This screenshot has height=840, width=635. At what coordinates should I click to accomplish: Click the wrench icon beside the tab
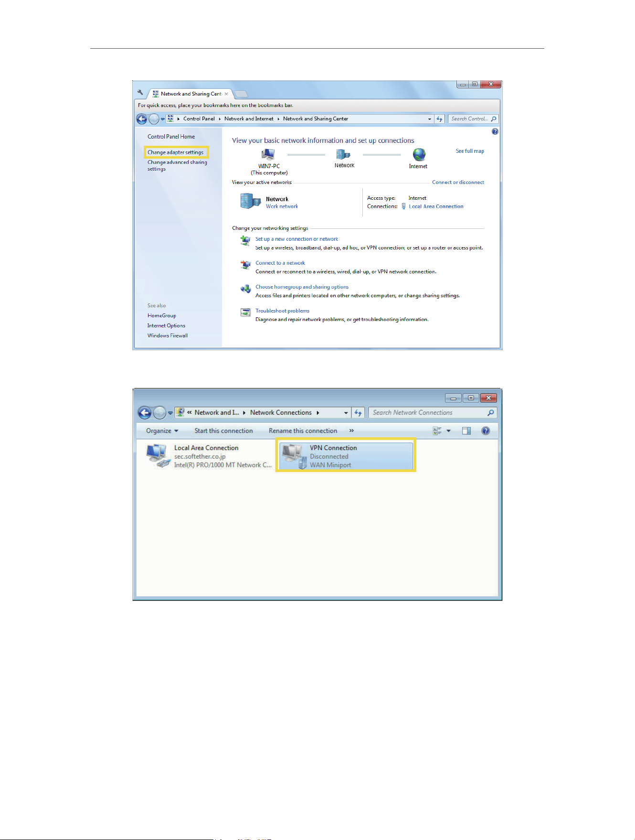click(140, 93)
